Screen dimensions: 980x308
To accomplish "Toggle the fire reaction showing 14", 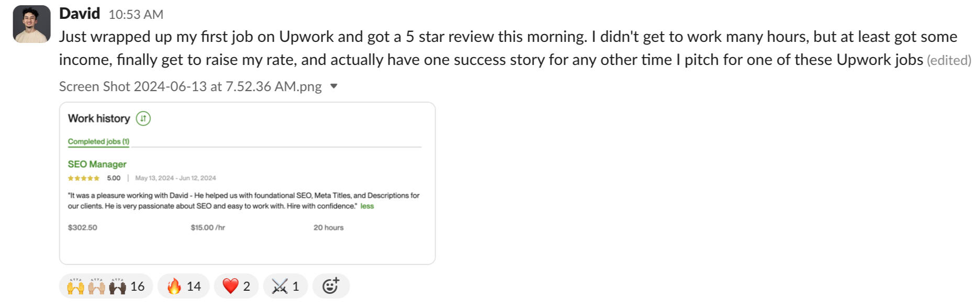I will tap(183, 286).
